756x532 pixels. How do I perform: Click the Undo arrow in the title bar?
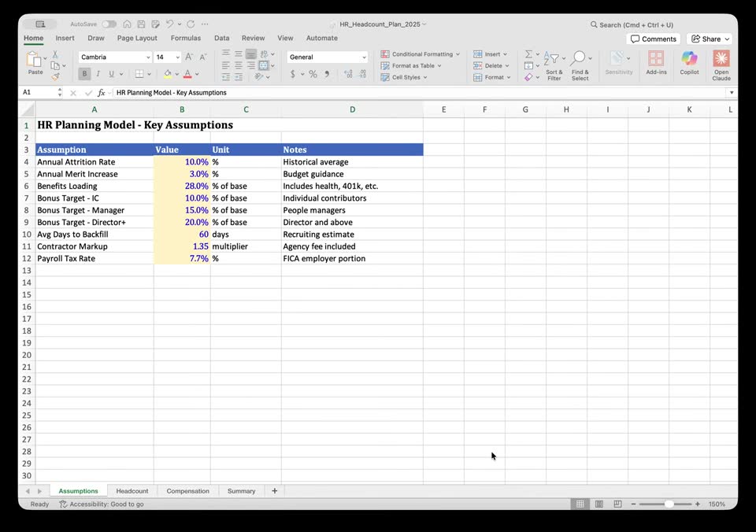[x=170, y=24]
